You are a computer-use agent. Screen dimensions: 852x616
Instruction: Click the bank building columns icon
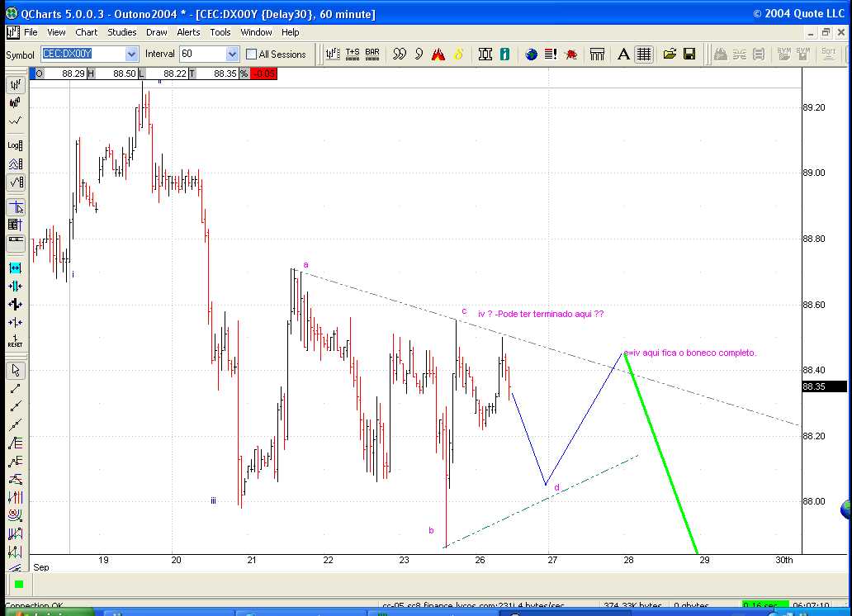(597, 54)
